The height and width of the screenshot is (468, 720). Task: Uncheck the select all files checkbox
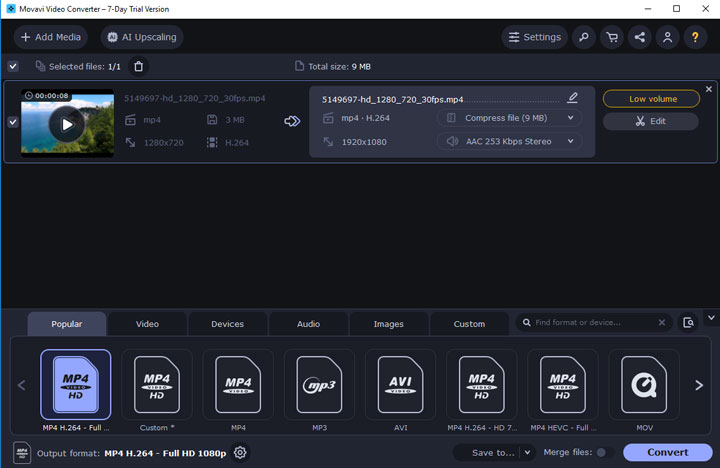13,67
